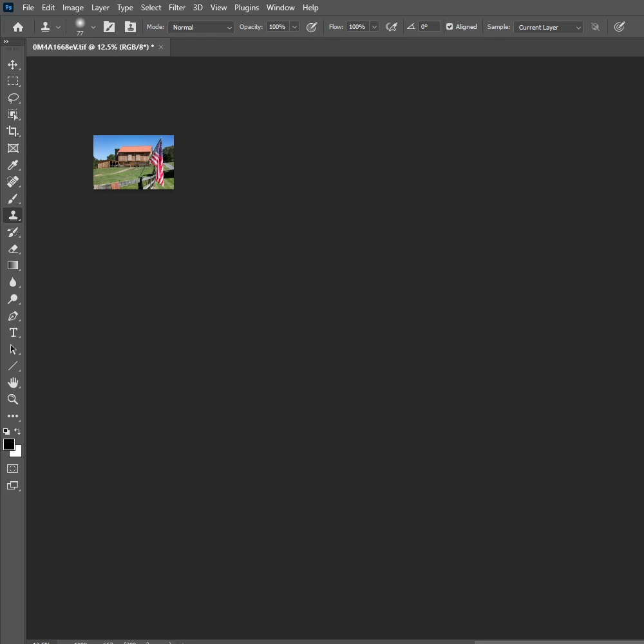Edit the Opacity percentage field

[278, 27]
